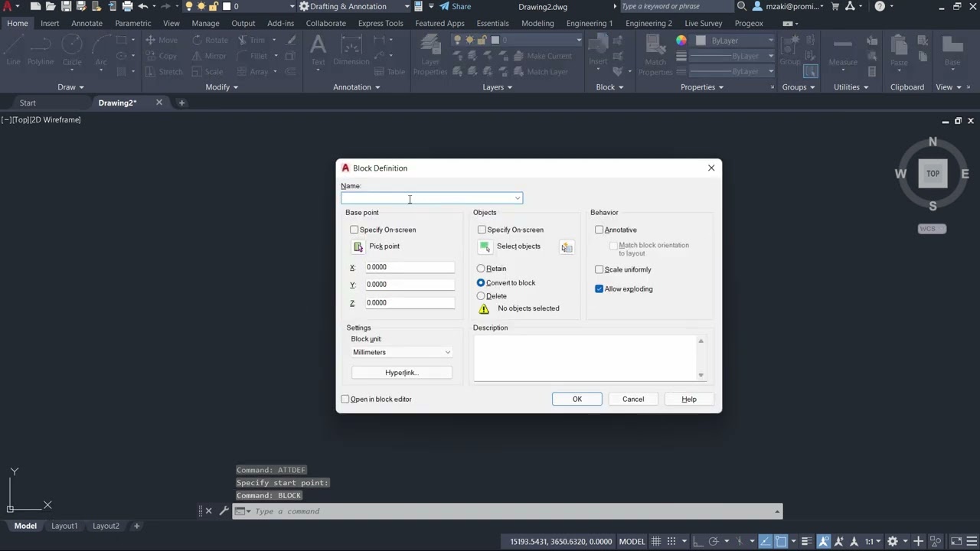Toggle Polar tracking icon in status bar
Viewport: 980px width, 551px height.
tap(713, 541)
